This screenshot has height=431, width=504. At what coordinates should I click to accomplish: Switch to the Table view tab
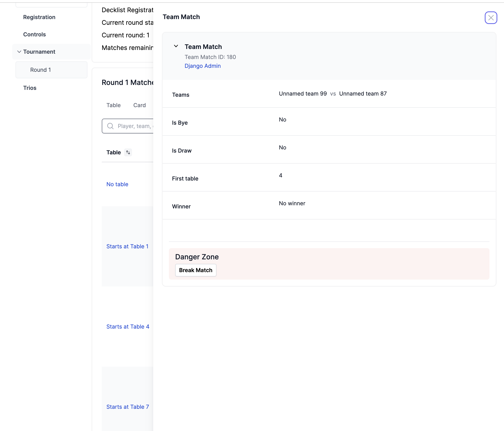point(113,105)
